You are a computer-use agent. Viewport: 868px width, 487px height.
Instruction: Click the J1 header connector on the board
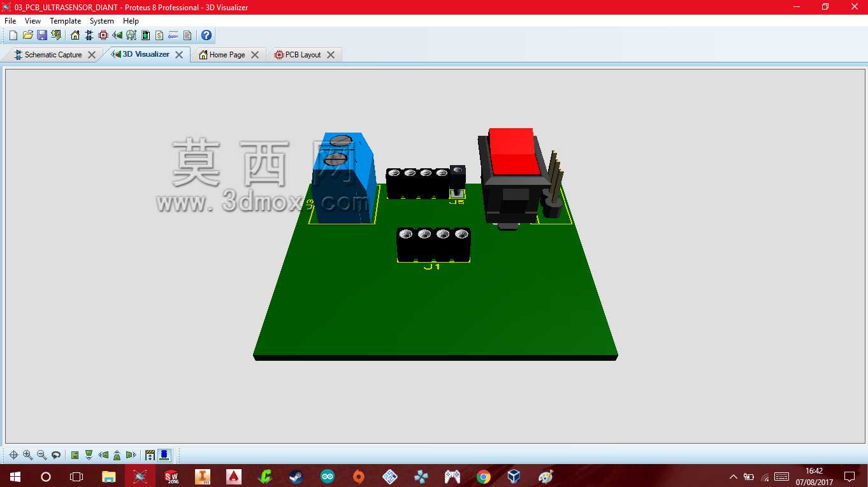pos(433,245)
